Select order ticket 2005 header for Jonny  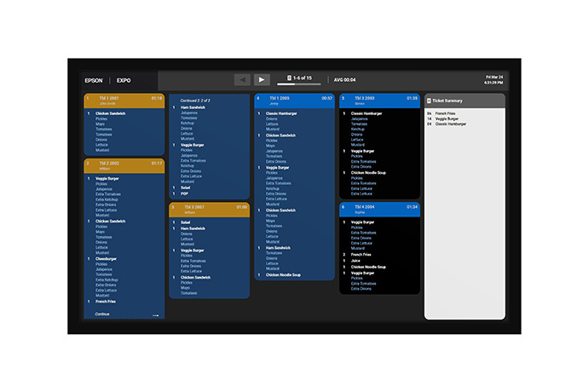tap(294, 100)
